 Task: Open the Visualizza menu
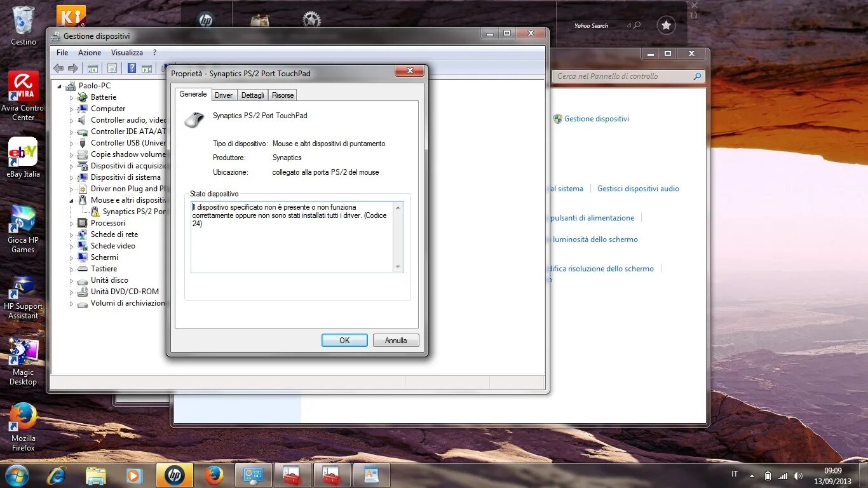coord(127,53)
